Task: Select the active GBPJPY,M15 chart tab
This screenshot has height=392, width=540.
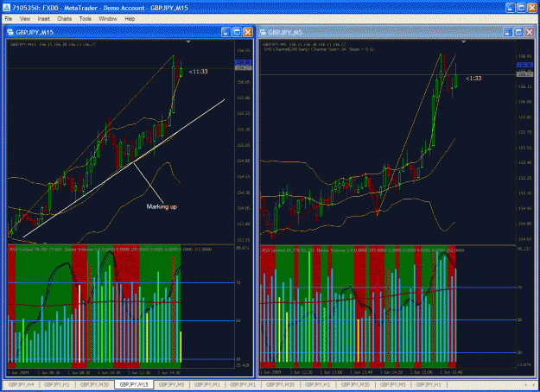Action: 134,384
